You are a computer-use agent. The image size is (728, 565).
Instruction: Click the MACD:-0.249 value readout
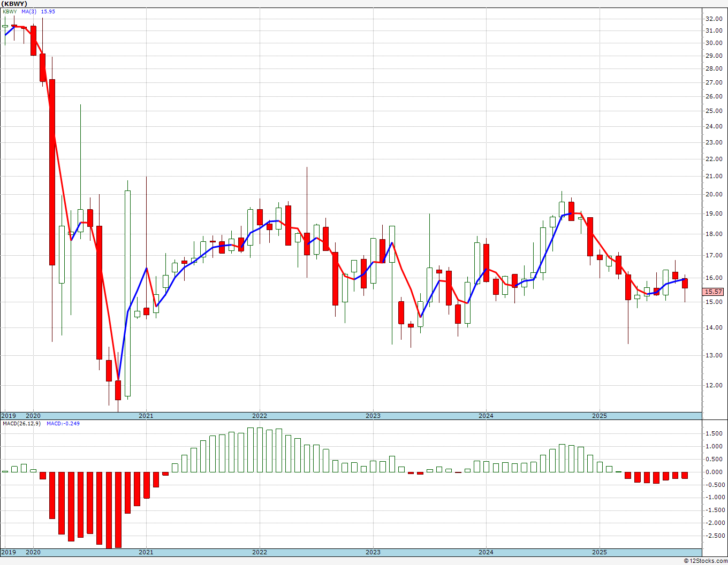click(63, 424)
